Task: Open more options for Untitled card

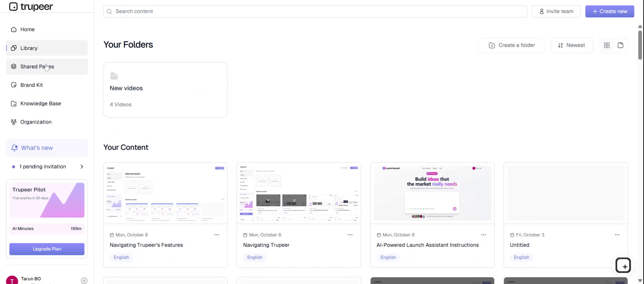Action: click(617, 235)
